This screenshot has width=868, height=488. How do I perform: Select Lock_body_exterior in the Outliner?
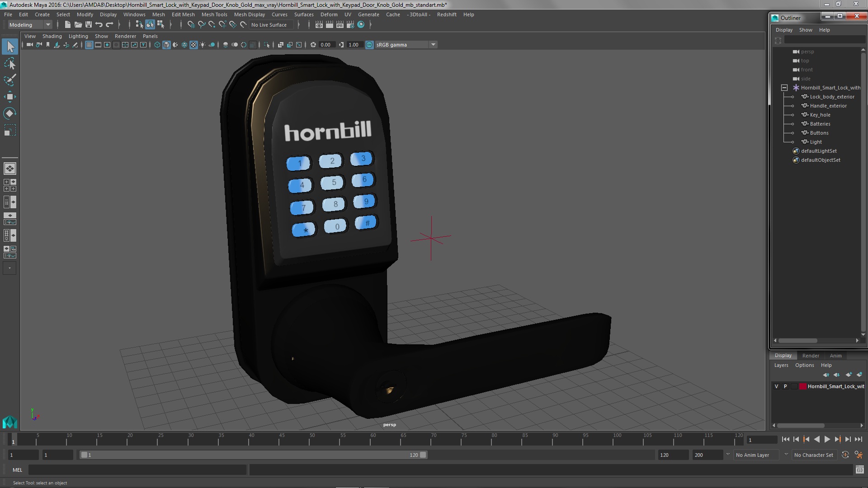point(832,97)
